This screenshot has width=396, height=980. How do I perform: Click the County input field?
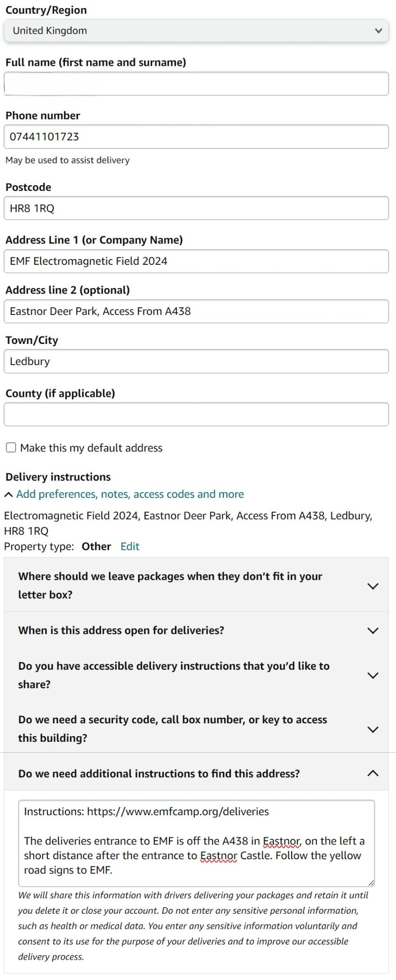196,414
